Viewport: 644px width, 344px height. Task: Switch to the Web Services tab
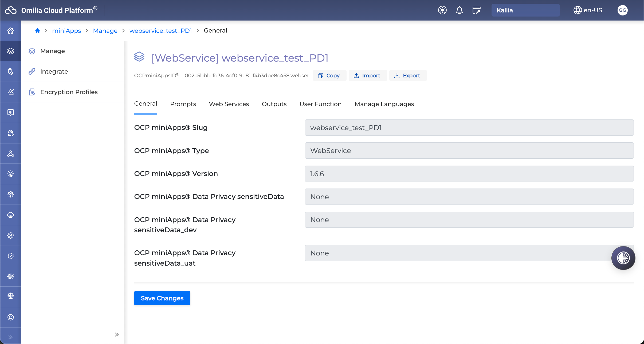coord(229,104)
